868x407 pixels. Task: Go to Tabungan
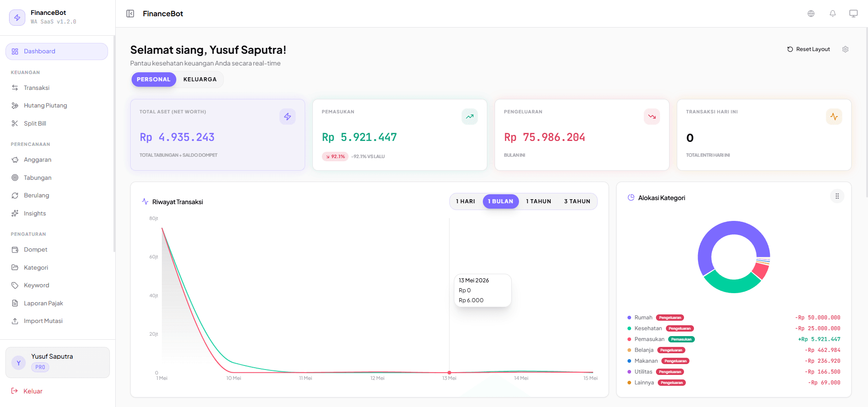(x=57, y=178)
